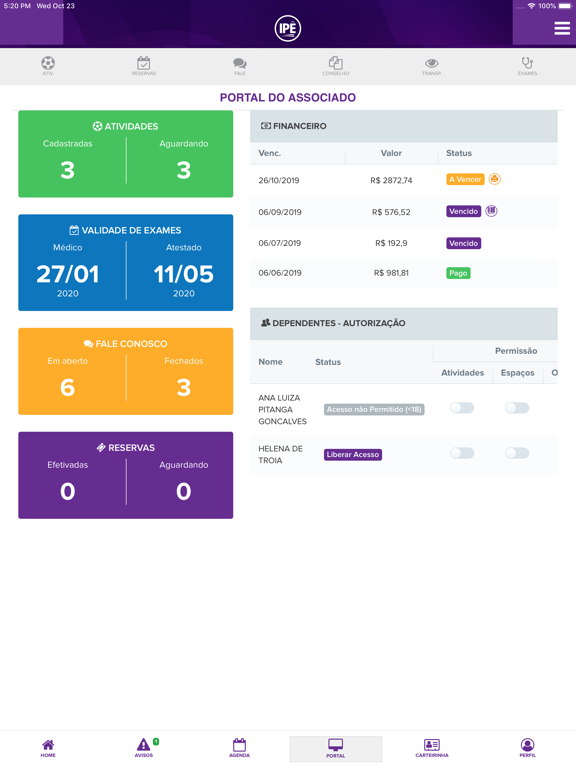Click the PORTAL DO ASSOCIADO title
This screenshot has height=768, width=576.
[288, 97]
